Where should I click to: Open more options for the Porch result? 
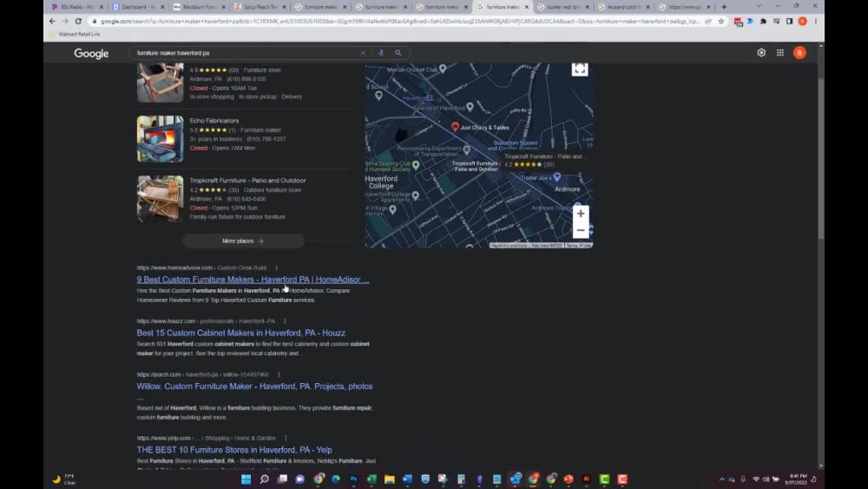click(x=279, y=374)
